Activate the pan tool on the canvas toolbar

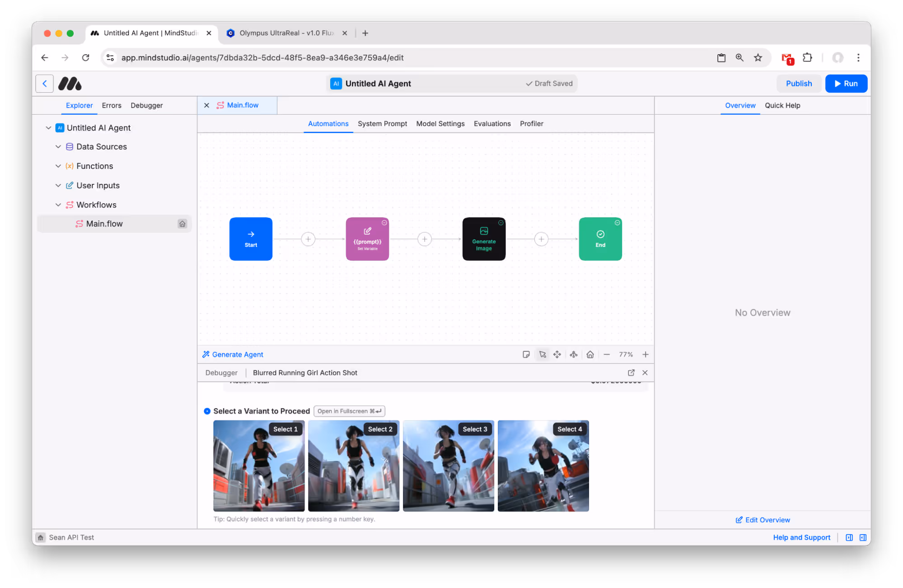tap(557, 354)
